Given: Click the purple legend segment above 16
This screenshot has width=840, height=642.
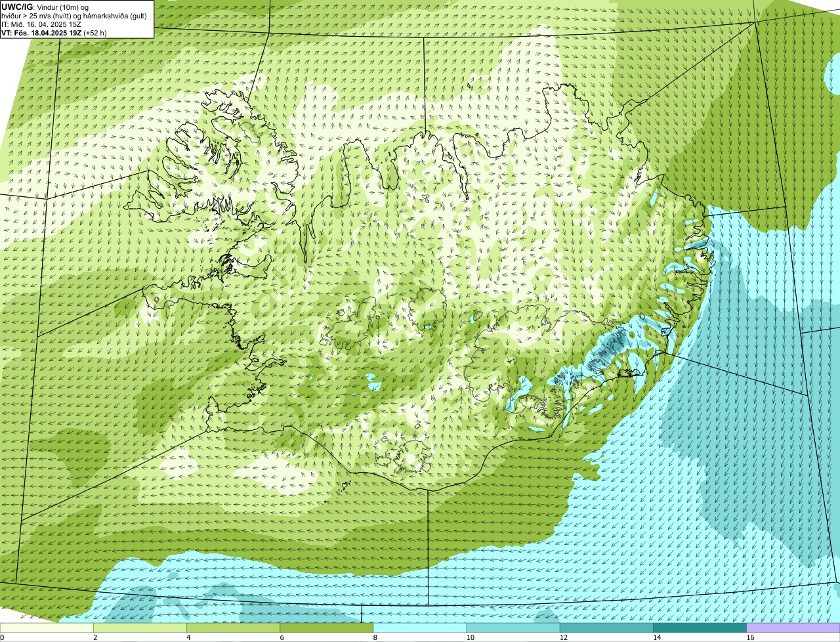Looking at the screenshot, I should point(793,628).
